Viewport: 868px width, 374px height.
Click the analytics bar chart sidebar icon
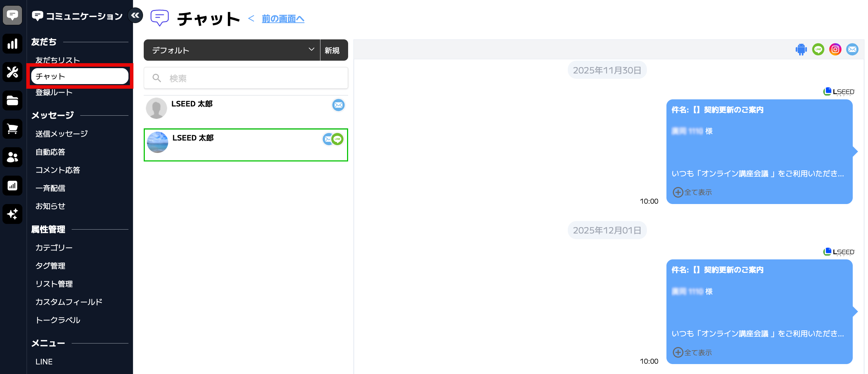[x=12, y=44]
